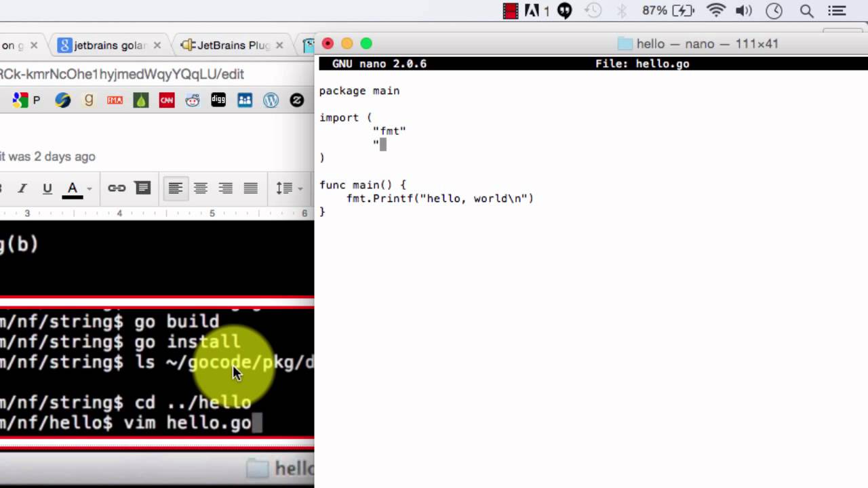
Task: Open the green leaf bookmark
Action: click(140, 100)
